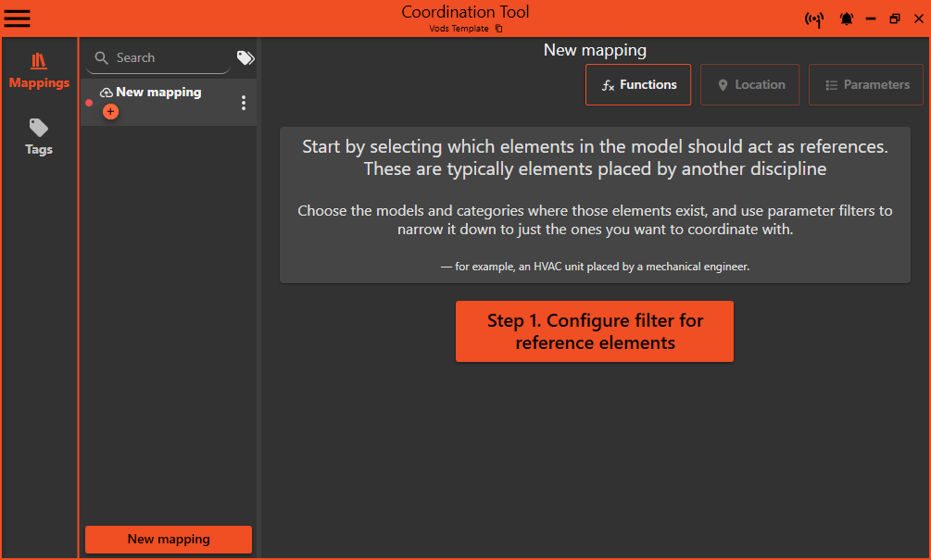Screen dimensions: 931x560
Task: Open notifications bell icon
Action: pyautogui.click(x=847, y=19)
